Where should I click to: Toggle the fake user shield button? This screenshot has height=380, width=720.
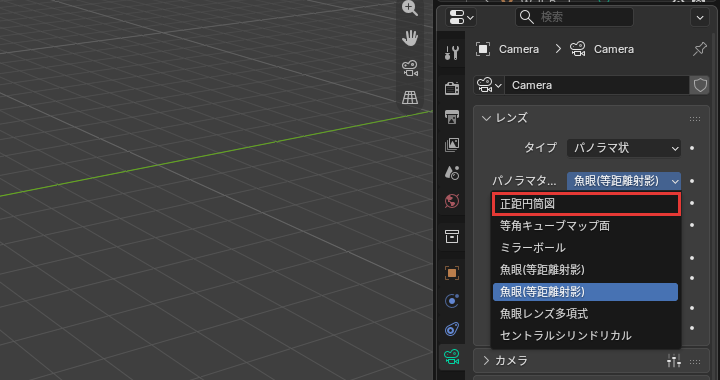point(700,85)
